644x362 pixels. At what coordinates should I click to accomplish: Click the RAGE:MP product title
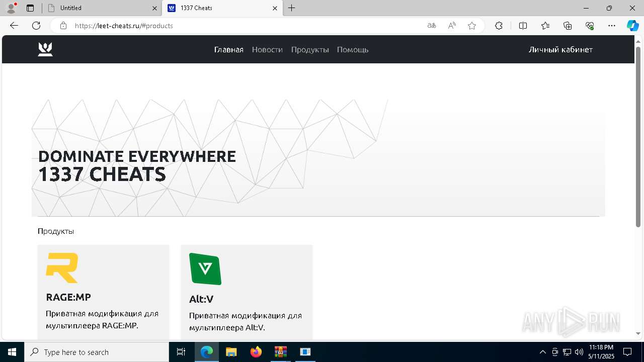[68, 297]
